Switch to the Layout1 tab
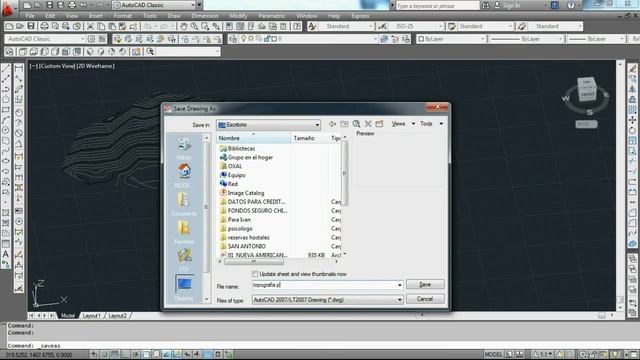 (x=91, y=316)
